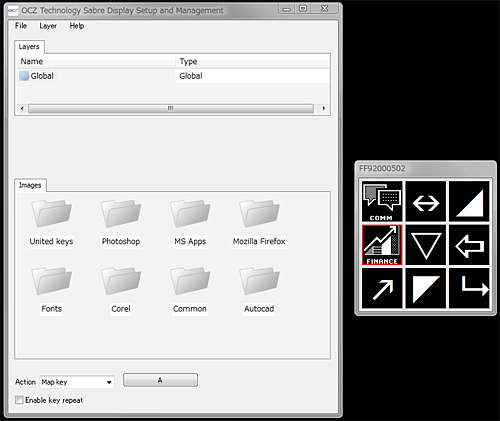Switch to the Images tab
Viewport: 500px width, 421px height.
click(30, 185)
